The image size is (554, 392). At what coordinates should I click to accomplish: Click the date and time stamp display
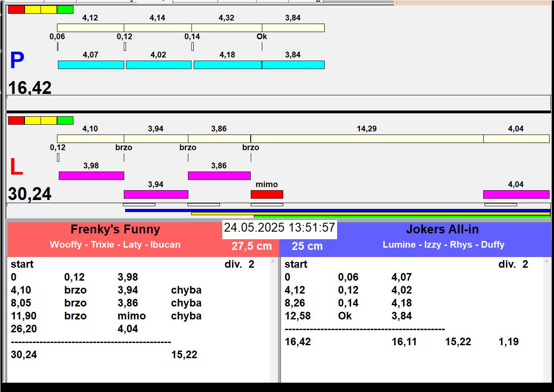pyautogui.click(x=279, y=228)
